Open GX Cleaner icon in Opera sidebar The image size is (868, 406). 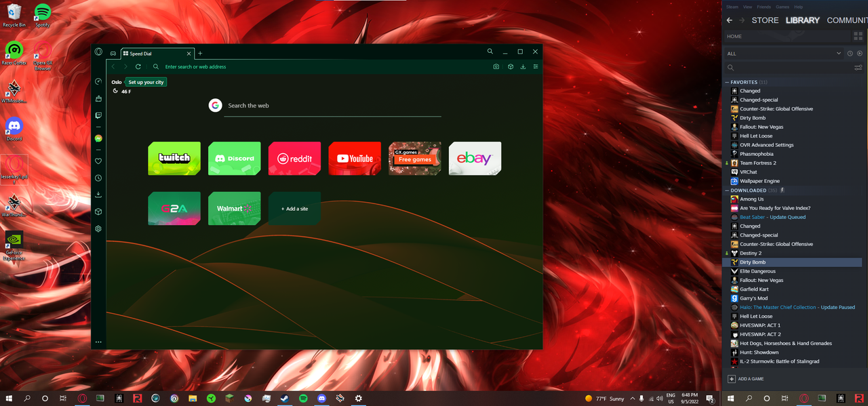[98, 99]
